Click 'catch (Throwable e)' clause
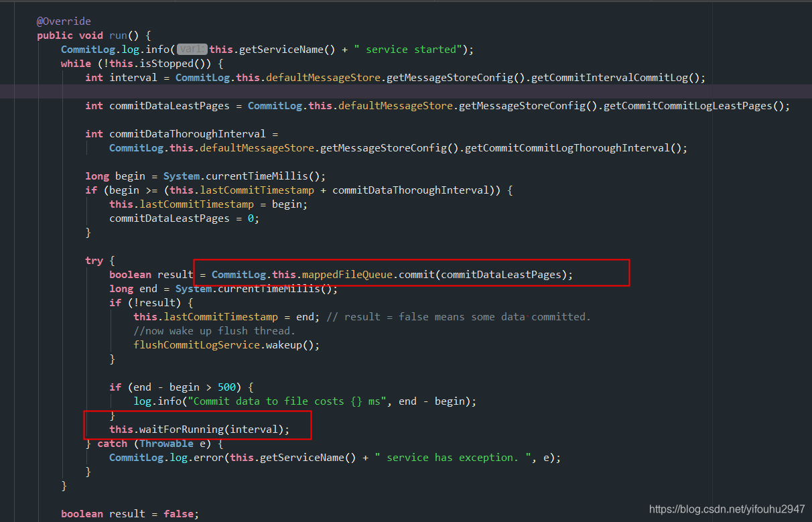 155,444
